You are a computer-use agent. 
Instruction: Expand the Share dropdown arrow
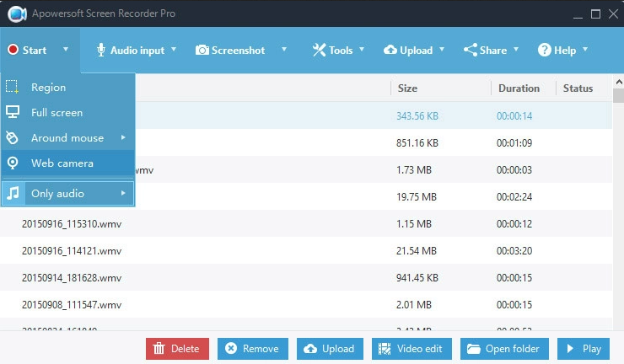516,50
